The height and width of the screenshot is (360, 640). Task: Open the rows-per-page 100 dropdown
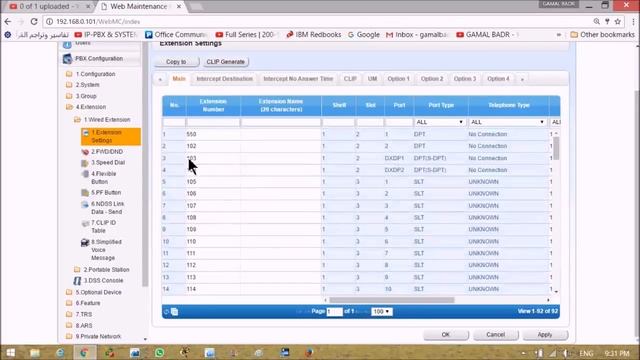pyautogui.click(x=381, y=311)
